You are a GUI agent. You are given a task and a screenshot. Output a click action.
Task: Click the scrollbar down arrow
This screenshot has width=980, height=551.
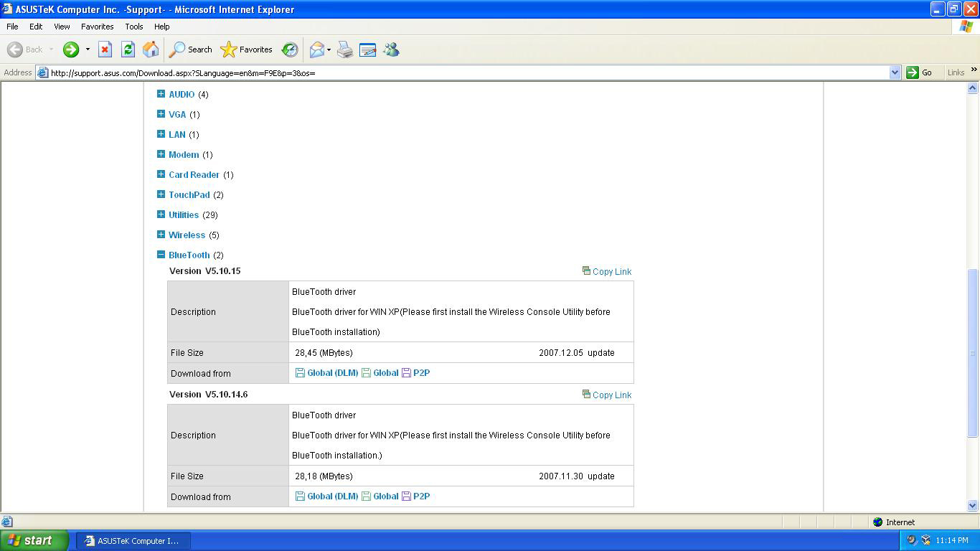(x=973, y=505)
